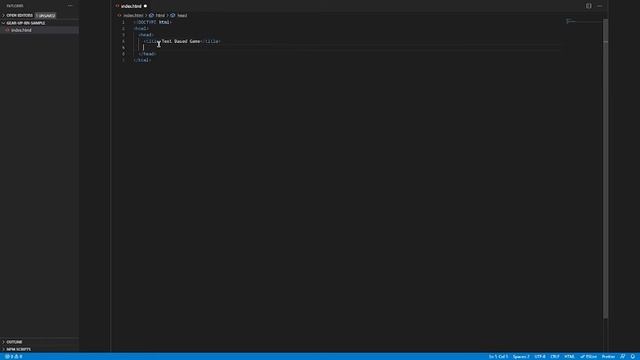Click the unsaved changes dot on the index.html tab
Screen dimensions: 640x360
(x=145, y=6)
